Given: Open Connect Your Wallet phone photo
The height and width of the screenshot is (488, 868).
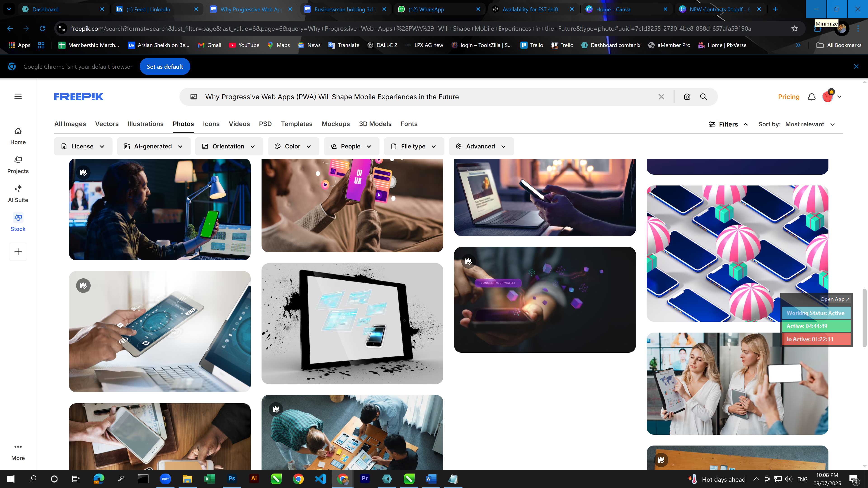Looking at the screenshot, I should coord(545,300).
